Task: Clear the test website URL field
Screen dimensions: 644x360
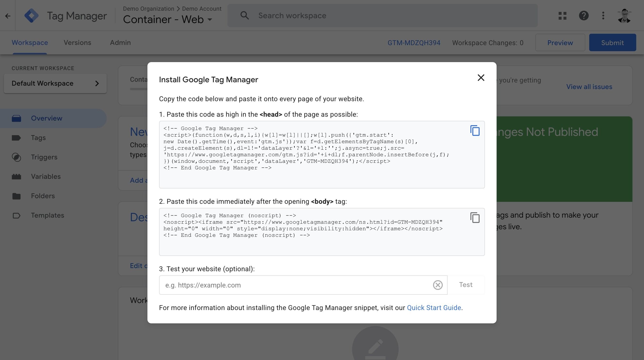Action: (x=437, y=285)
